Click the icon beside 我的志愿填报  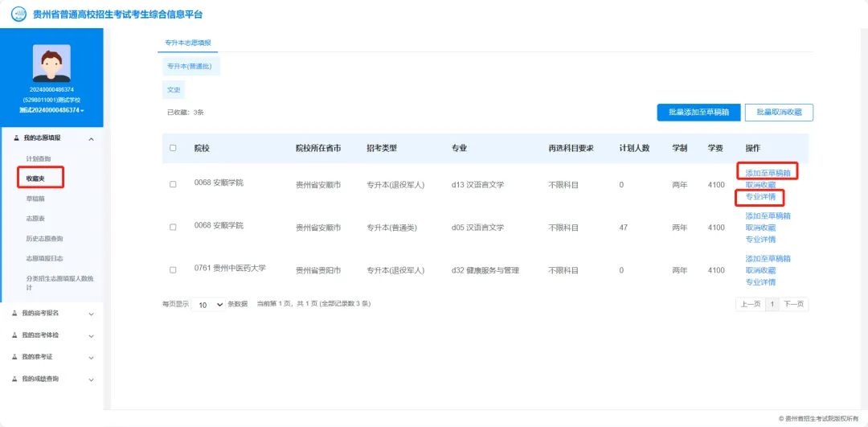16,139
